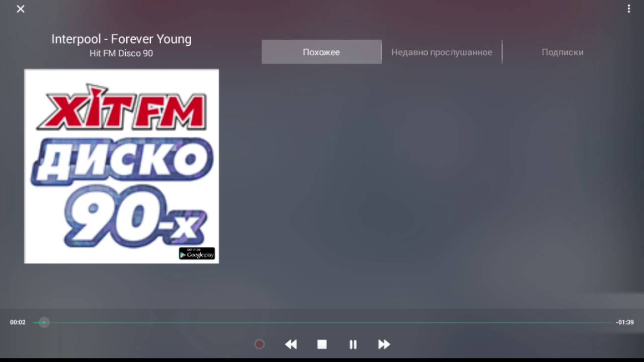Pause the current stream

click(353, 344)
